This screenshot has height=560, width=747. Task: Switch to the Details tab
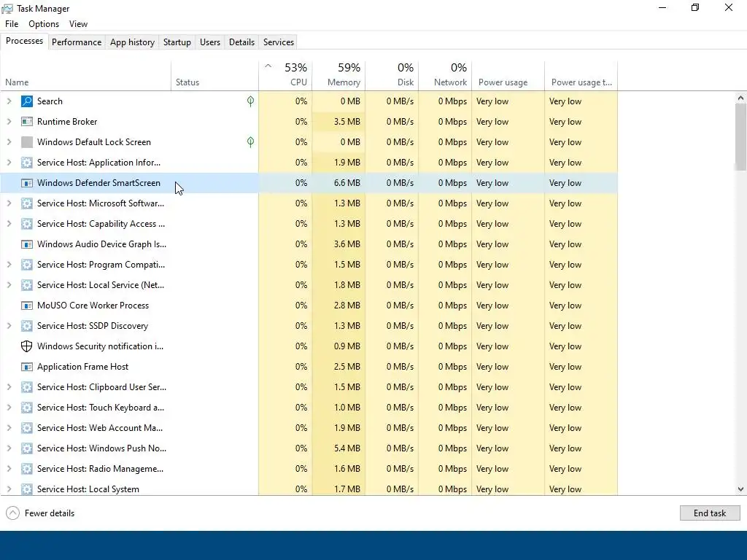[241, 42]
